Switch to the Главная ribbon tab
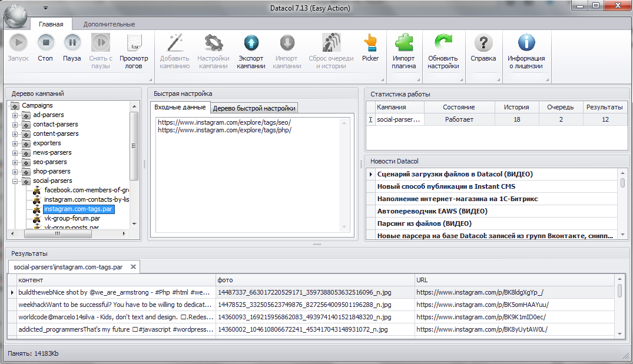This screenshot has width=633, height=364. click(51, 24)
